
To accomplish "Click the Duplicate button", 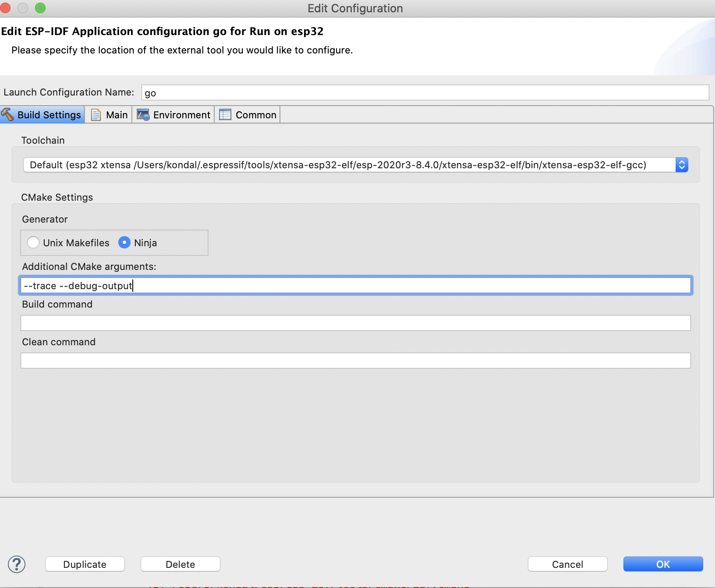I will [x=85, y=564].
